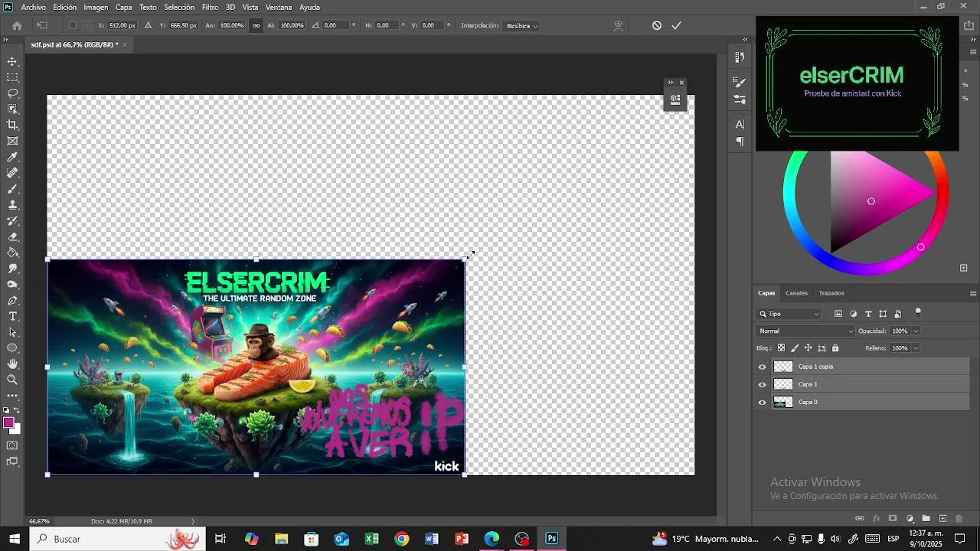Open the Selección menu
The width and height of the screenshot is (980, 551).
tap(179, 7)
